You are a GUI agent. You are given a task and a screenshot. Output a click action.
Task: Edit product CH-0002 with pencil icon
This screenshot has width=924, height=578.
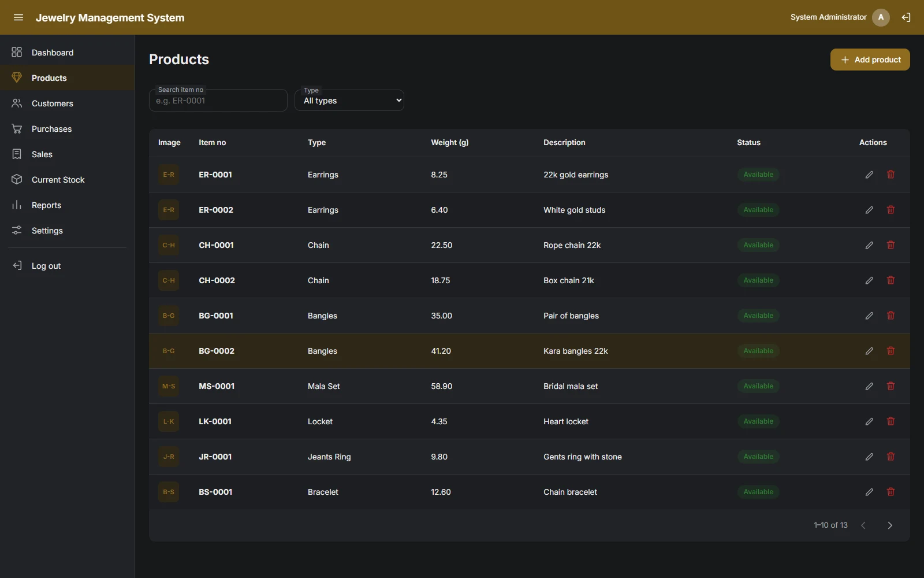click(869, 280)
